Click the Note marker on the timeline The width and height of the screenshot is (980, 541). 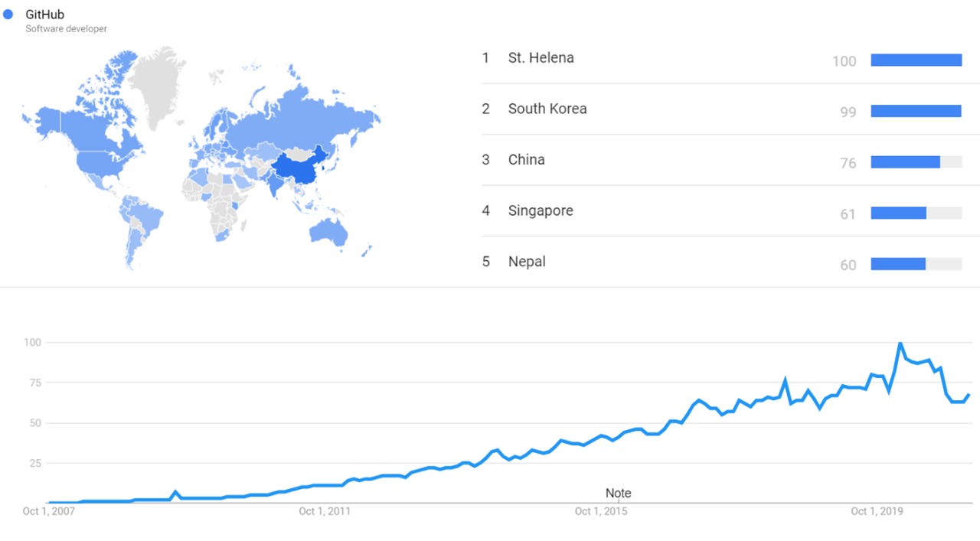click(619, 494)
